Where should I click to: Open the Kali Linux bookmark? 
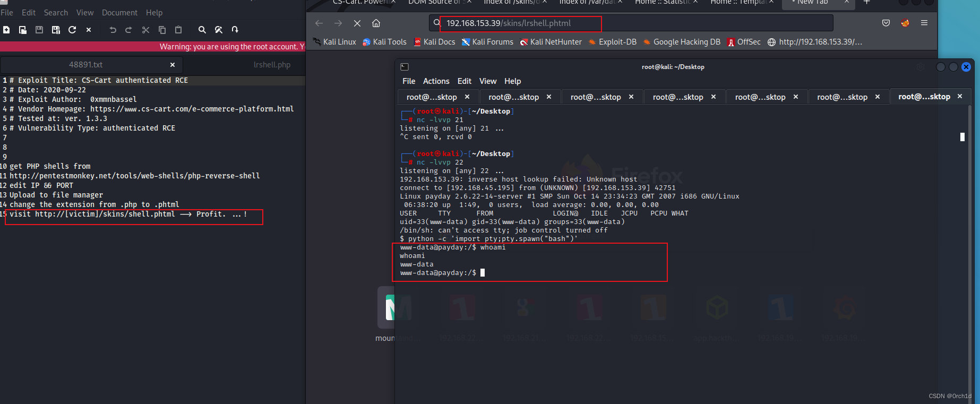click(334, 42)
